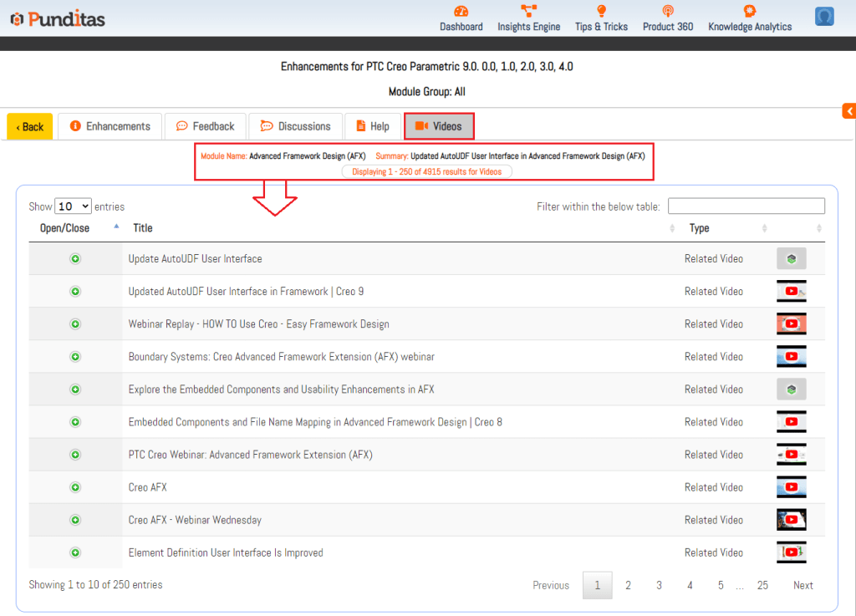Expand the Update AutoUDF User Interface row
This screenshot has width=856, height=616.
tap(75, 259)
